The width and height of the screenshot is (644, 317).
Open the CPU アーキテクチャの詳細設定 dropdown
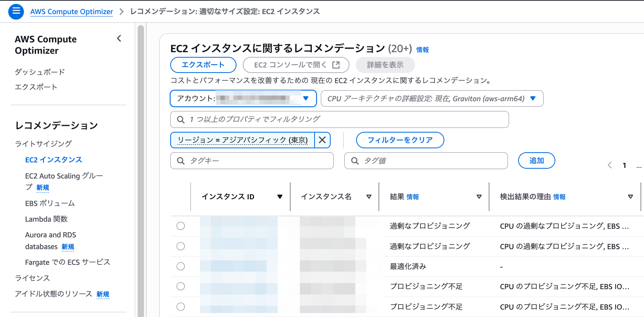coord(432,98)
